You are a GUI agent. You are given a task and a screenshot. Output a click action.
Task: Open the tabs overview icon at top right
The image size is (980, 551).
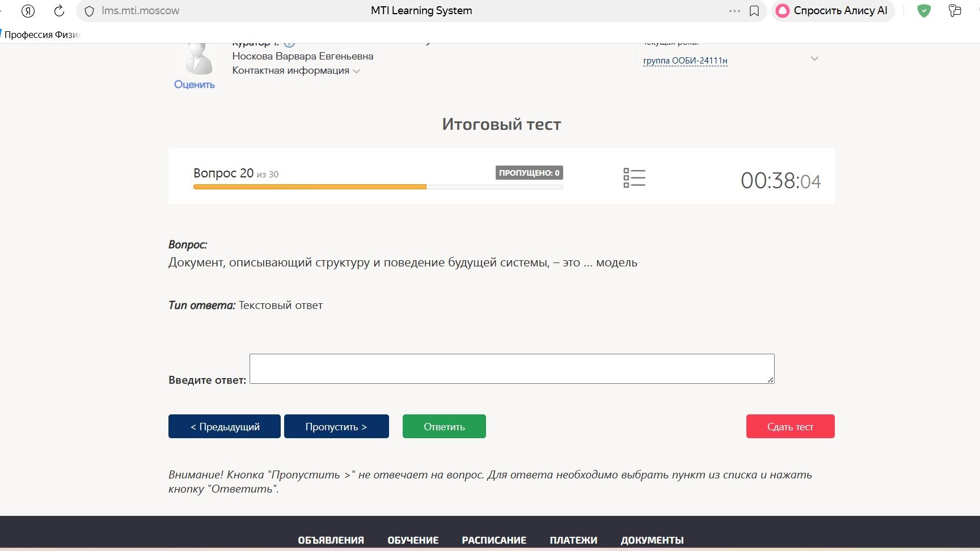(x=955, y=11)
